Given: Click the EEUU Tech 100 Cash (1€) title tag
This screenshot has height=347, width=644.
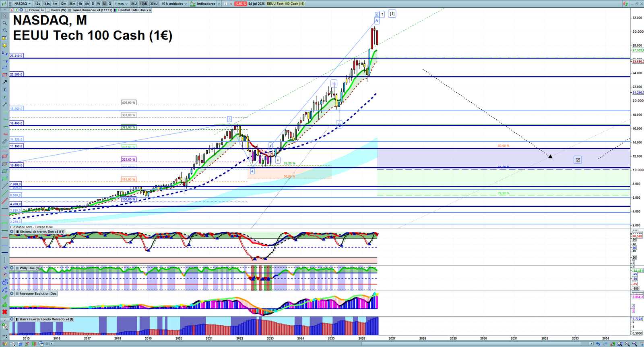Looking at the screenshot, I should (x=285, y=4).
